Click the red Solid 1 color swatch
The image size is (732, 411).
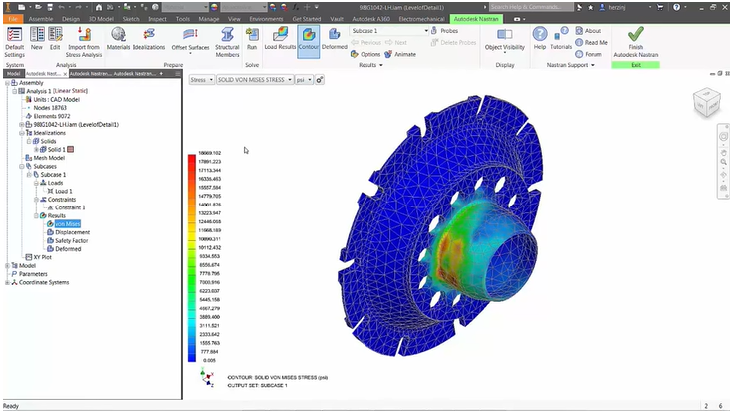[70, 149]
